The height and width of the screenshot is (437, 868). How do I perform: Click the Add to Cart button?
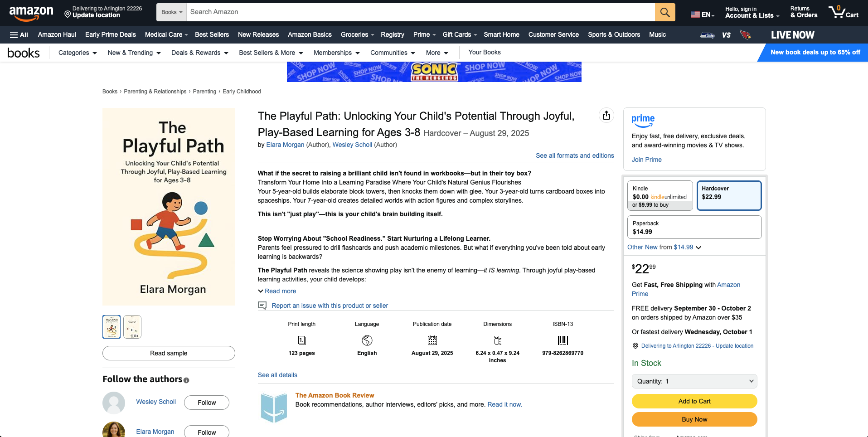point(694,401)
